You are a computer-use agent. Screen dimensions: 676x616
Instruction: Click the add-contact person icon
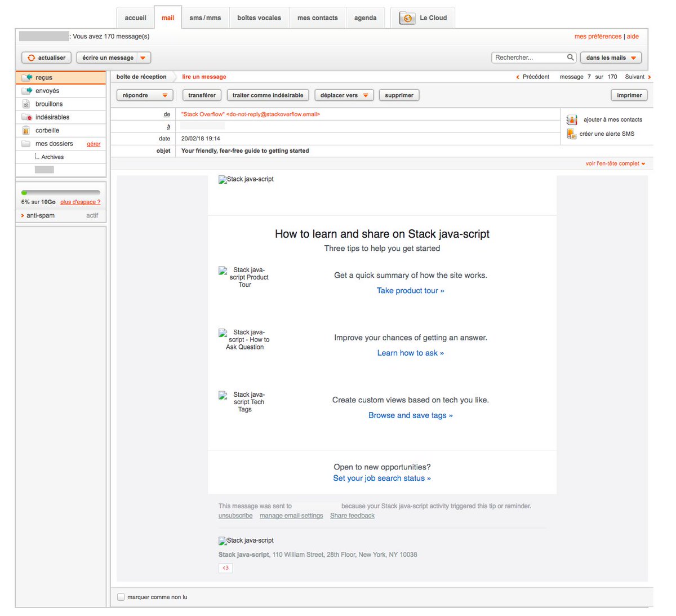pos(572,119)
